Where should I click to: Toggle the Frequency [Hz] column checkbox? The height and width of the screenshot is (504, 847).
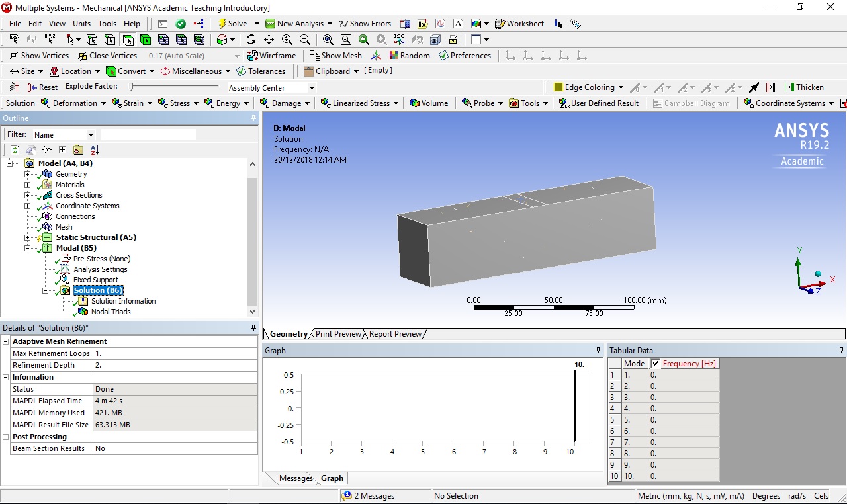(x=655, y=364)
